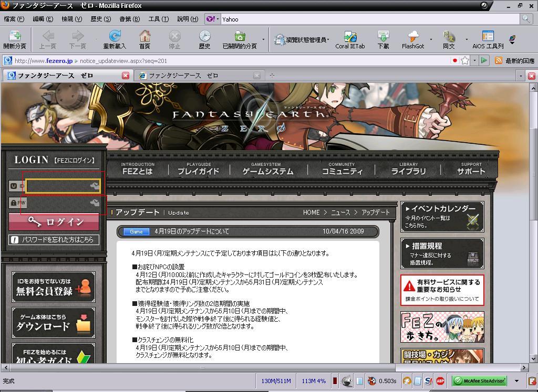
Task: Open the list-all-tabs dropdown on the tab bar
Action: 521,76
